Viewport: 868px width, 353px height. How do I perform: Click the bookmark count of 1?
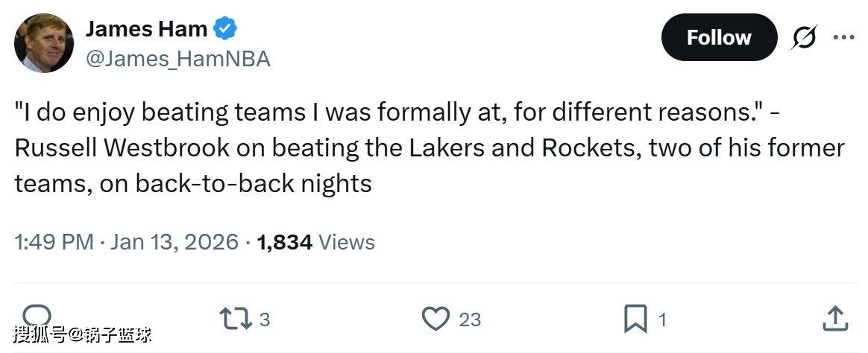(x=662, y=320)
